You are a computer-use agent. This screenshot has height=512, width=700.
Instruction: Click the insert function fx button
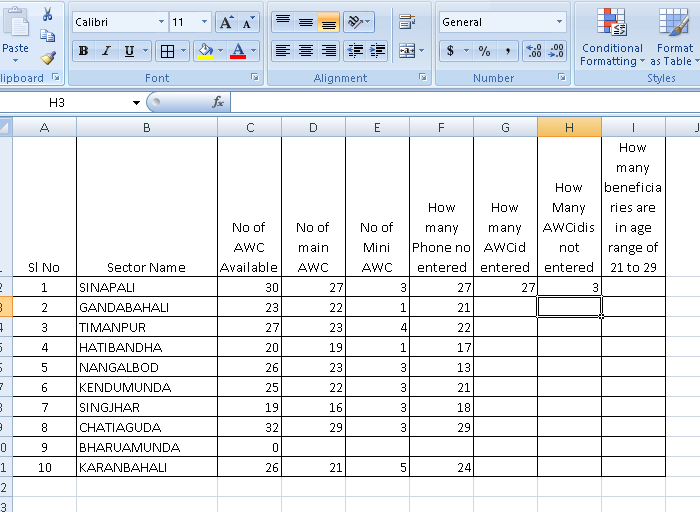218,102
